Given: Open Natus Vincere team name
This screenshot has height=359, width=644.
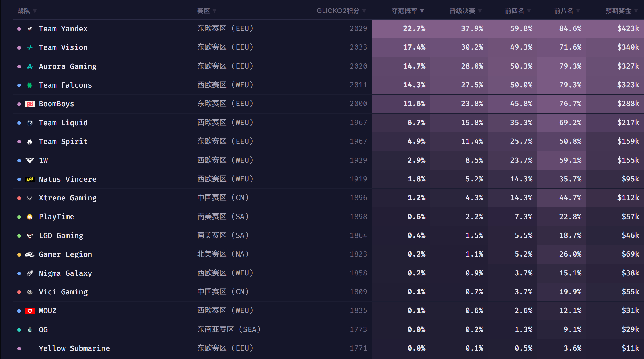Looking at the screenshot, I should (68, 179).
